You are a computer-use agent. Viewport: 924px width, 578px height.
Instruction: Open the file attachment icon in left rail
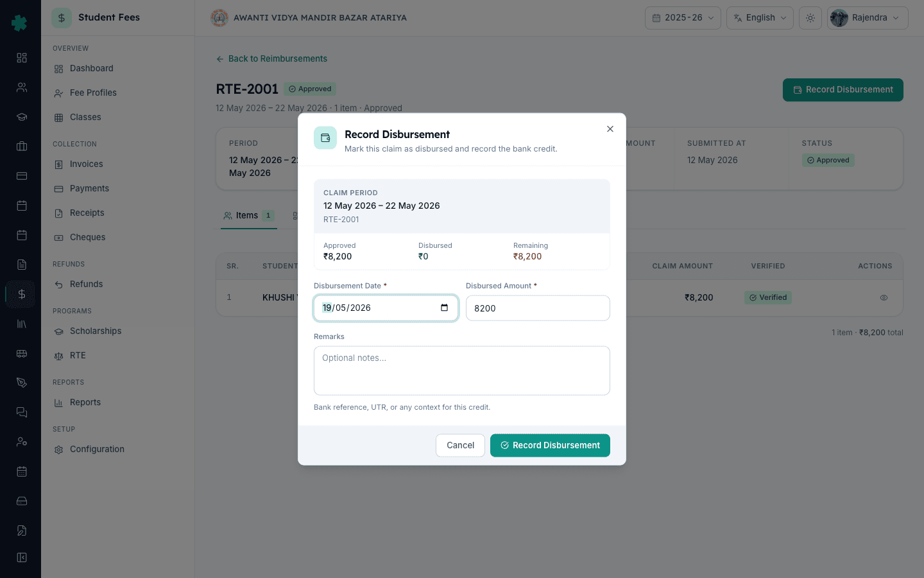point(22,530)
